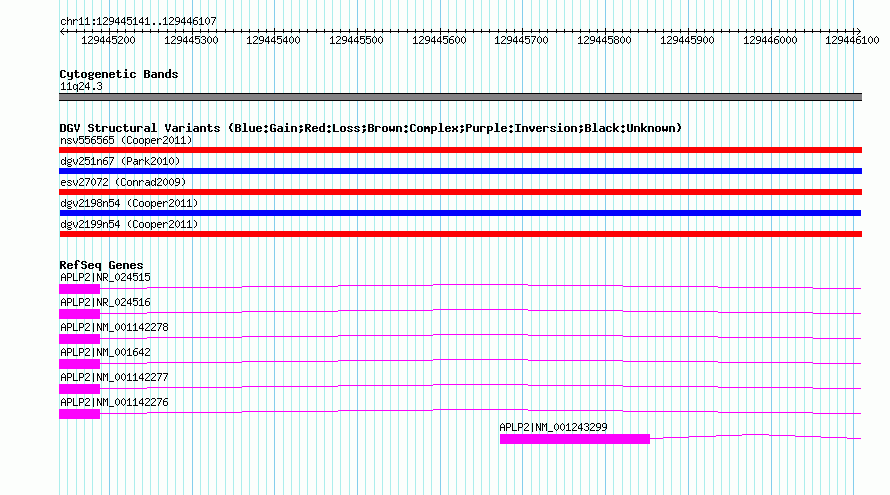The width and height of the screenshot is (890, 495).
Task: Click the magenta exon block of NM_001142277
Action: pos(79,389)
